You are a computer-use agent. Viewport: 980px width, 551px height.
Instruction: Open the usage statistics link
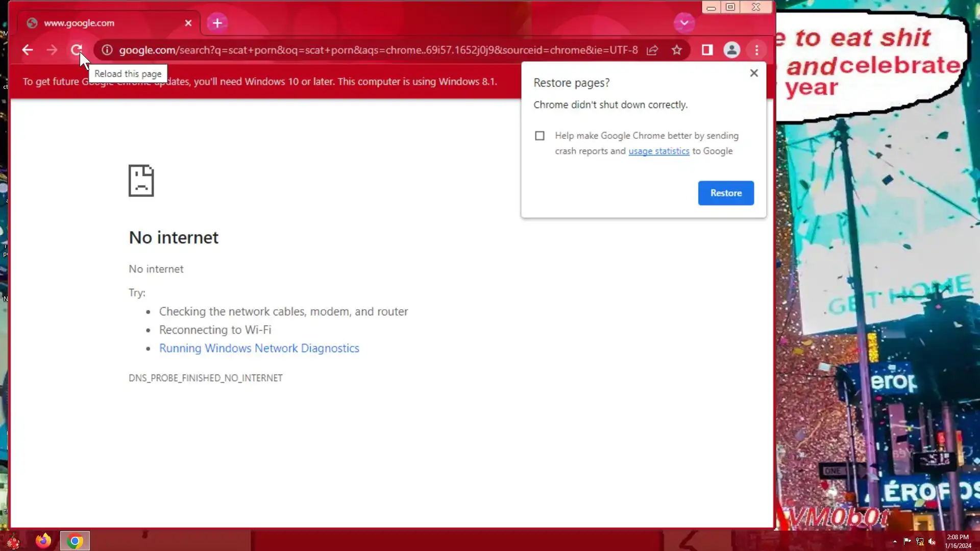coord(658,151)
